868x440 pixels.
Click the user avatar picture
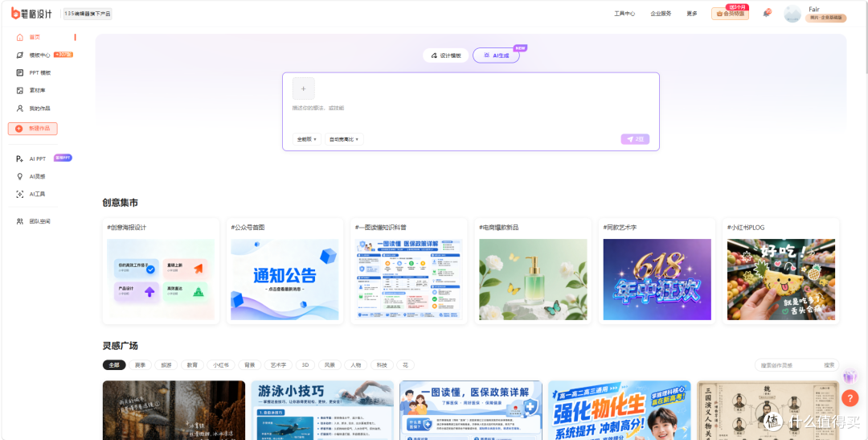(792, 14)
